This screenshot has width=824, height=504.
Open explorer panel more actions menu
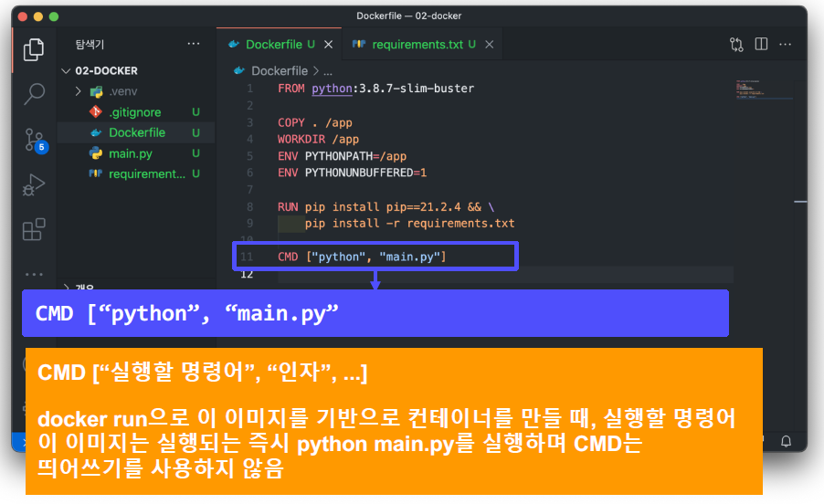pos(194,44)
